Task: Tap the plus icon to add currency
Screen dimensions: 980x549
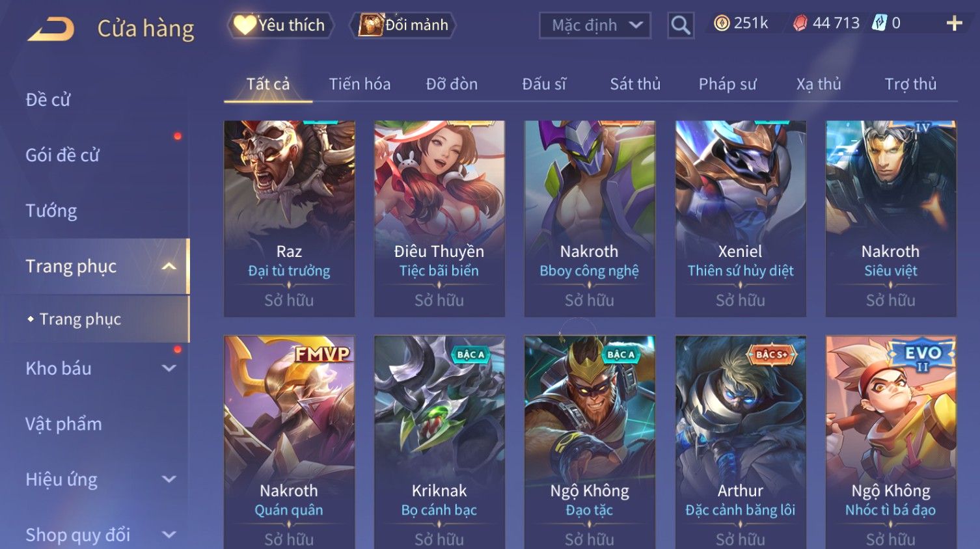Action: 954,24
